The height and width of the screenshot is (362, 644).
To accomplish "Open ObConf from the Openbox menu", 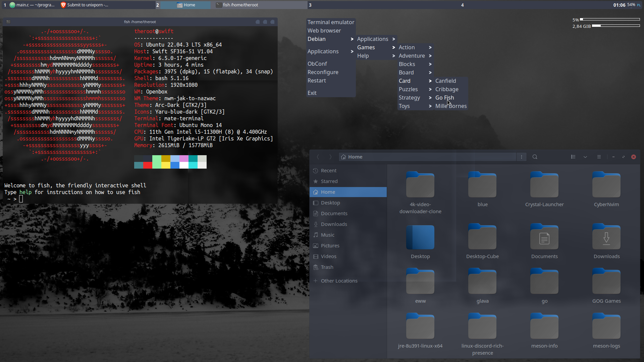I will (331, 64).
